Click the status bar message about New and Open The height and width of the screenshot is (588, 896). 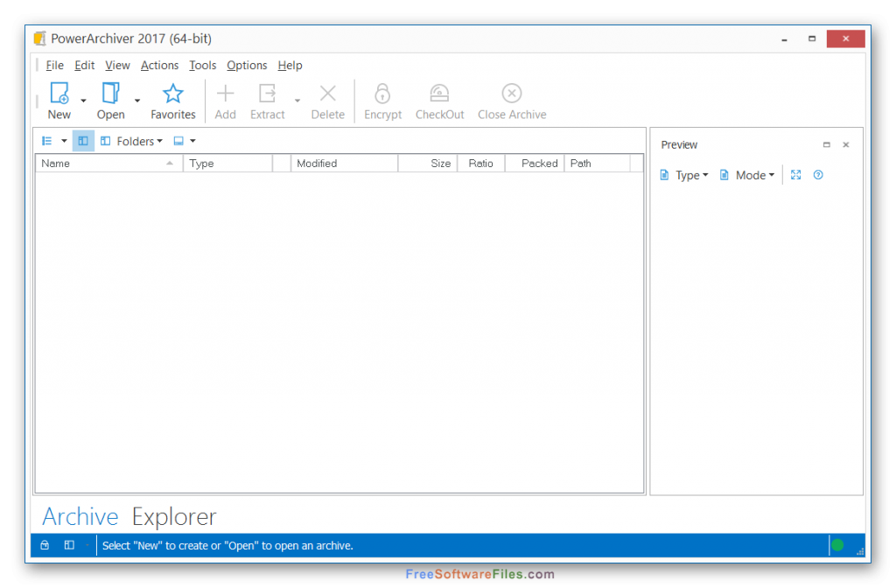227,546
